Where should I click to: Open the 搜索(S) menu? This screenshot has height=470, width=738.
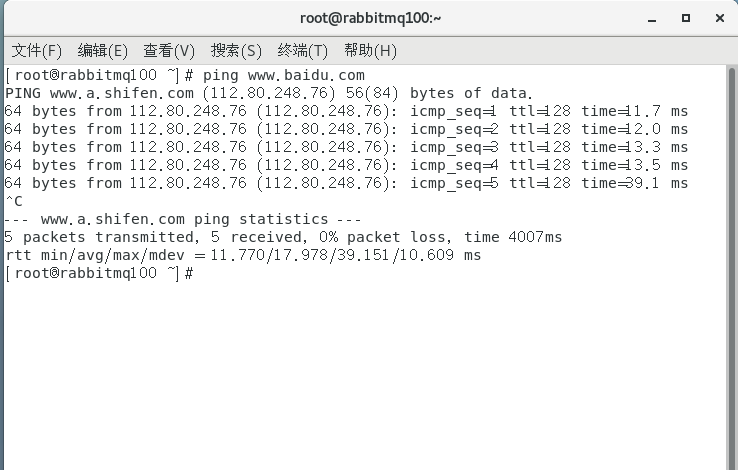pos(236,50)
